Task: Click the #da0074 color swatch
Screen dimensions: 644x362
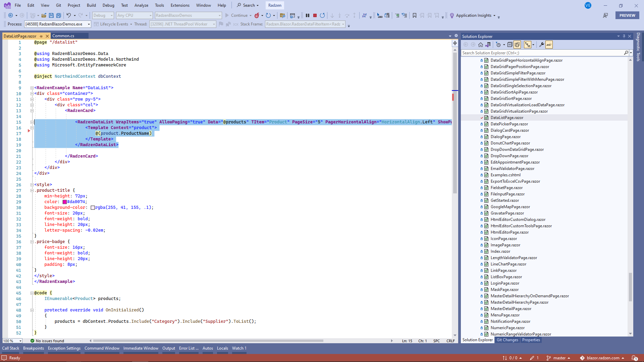Action: click(x=65, y=202)
